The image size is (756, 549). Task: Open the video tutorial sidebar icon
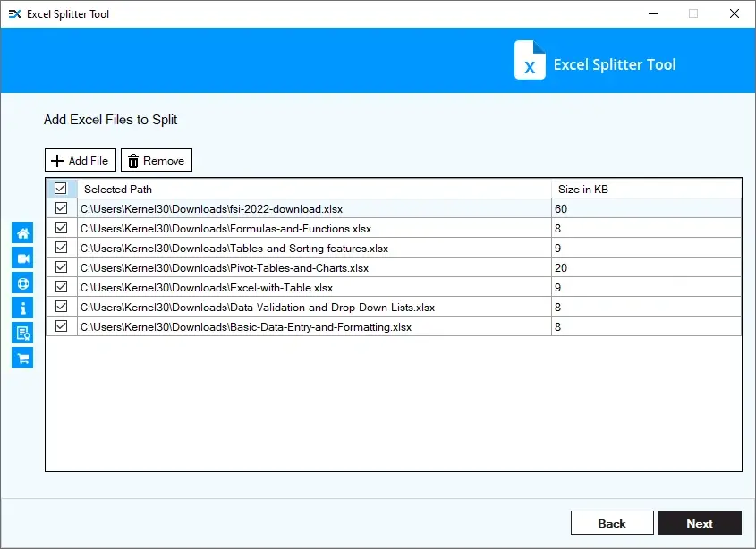[x=21, y=257]
